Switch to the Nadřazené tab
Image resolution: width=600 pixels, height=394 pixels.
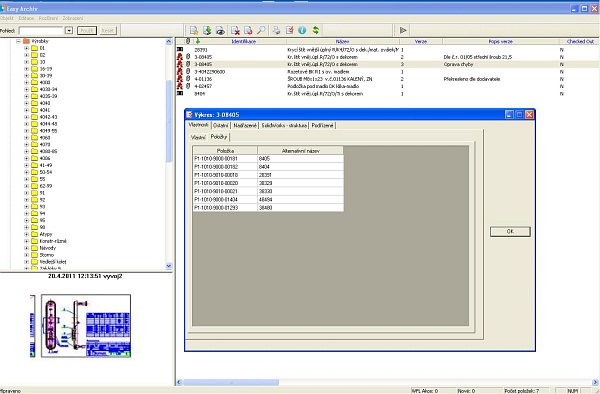pos(245,125)
